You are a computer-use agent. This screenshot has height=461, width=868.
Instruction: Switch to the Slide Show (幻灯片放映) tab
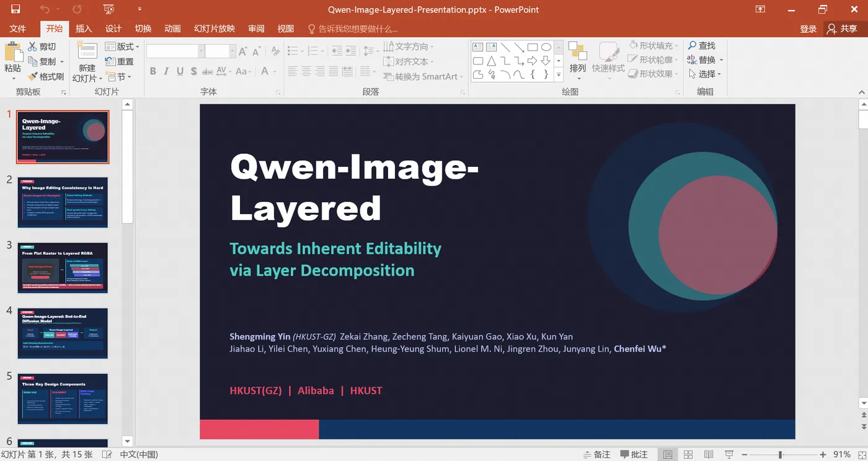point(215,29)
